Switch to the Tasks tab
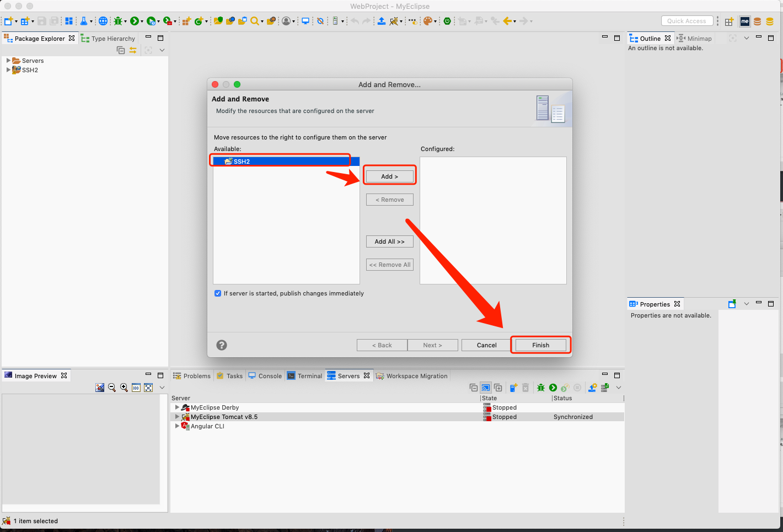 [x=229, y=376]
